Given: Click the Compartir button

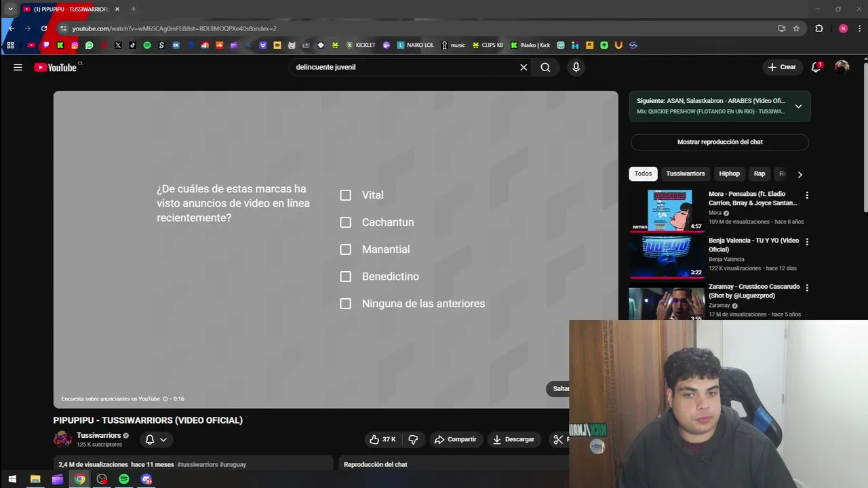Looking at the screenshot, I should pos(455,439).
